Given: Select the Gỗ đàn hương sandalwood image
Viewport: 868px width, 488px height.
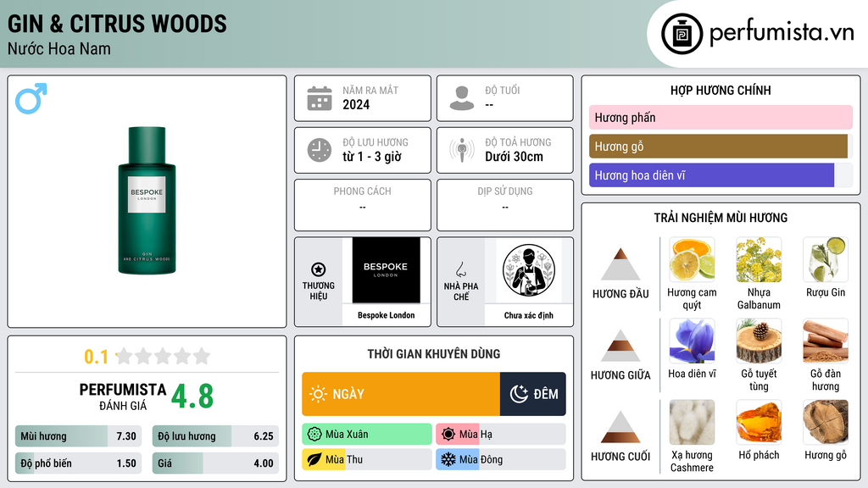Looking at the screenshot, I should click(x=826, y=341).
